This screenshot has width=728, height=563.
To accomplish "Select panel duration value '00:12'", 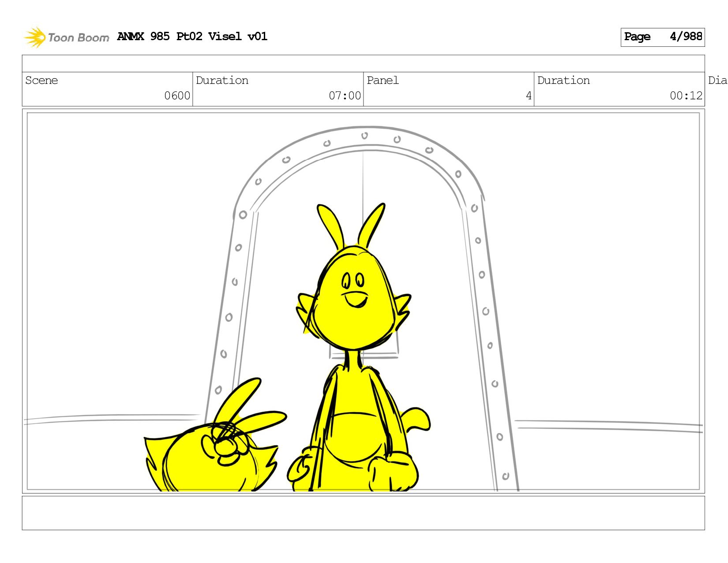I will 686,95.
